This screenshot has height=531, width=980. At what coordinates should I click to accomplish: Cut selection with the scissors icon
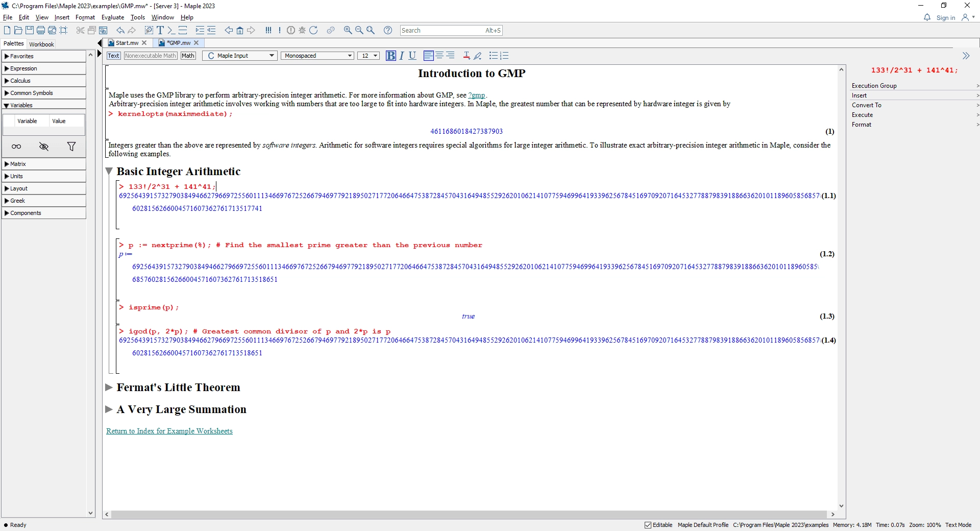click(x=80, y=30)
